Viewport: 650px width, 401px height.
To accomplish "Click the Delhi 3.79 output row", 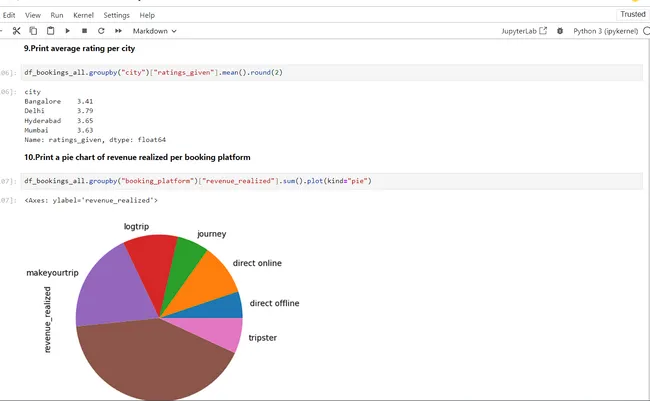I will (58, 111).
